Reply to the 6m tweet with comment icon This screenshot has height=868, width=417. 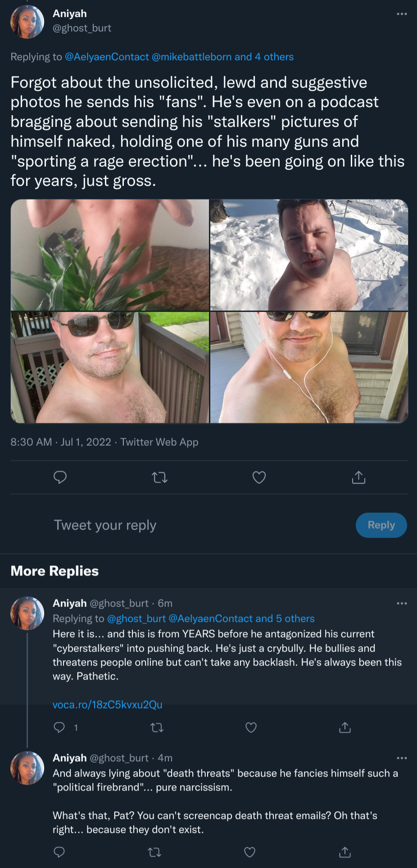point(59,727)
